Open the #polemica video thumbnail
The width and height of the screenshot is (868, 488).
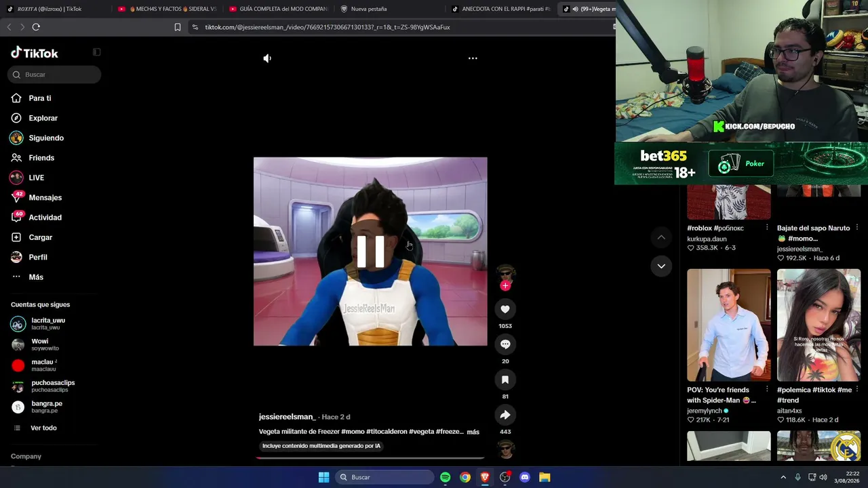coord(818,325)
